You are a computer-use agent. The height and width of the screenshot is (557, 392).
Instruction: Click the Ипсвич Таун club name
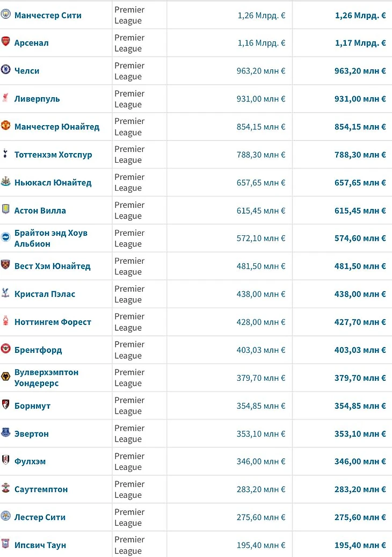[40, 545]
